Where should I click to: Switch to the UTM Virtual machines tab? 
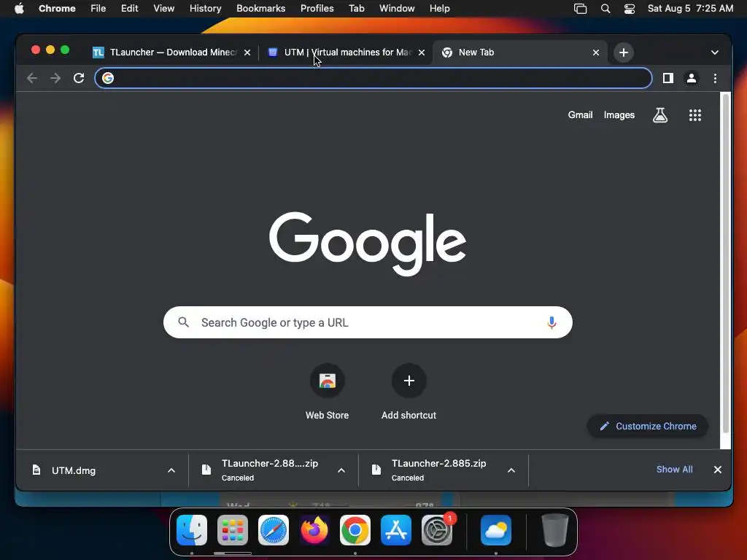pos(345,52)
